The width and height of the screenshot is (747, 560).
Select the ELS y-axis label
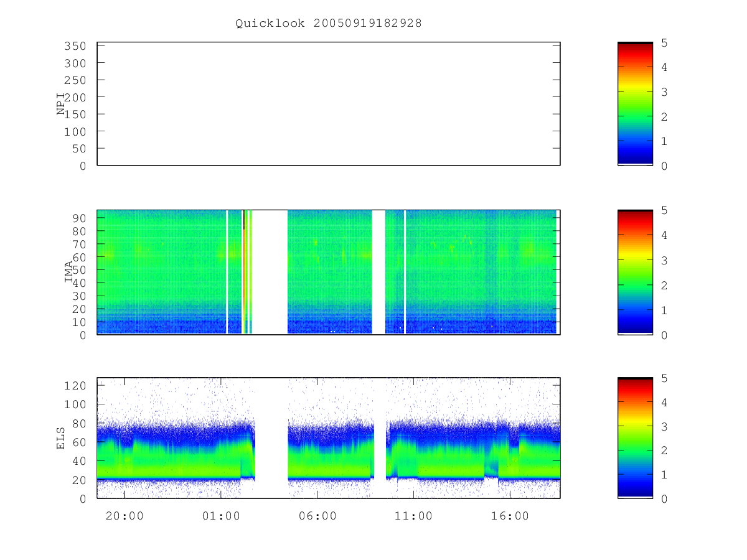(x=62, y=438)
